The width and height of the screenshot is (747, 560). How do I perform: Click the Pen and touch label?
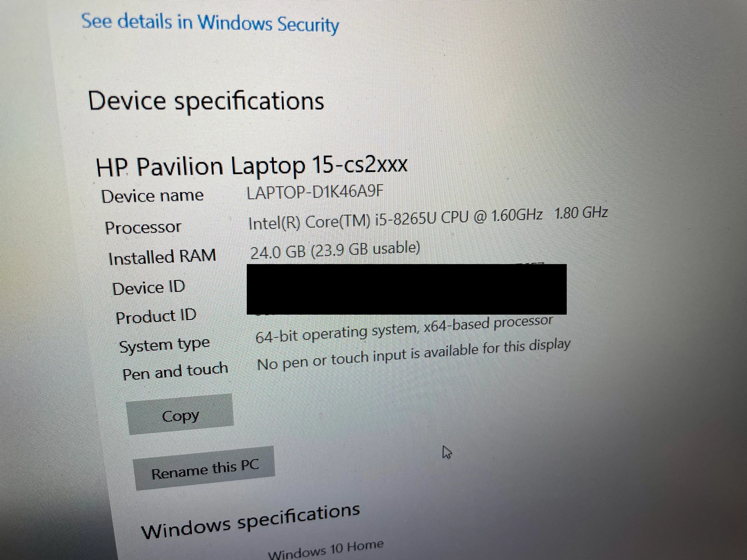click(x=175, y=371)
